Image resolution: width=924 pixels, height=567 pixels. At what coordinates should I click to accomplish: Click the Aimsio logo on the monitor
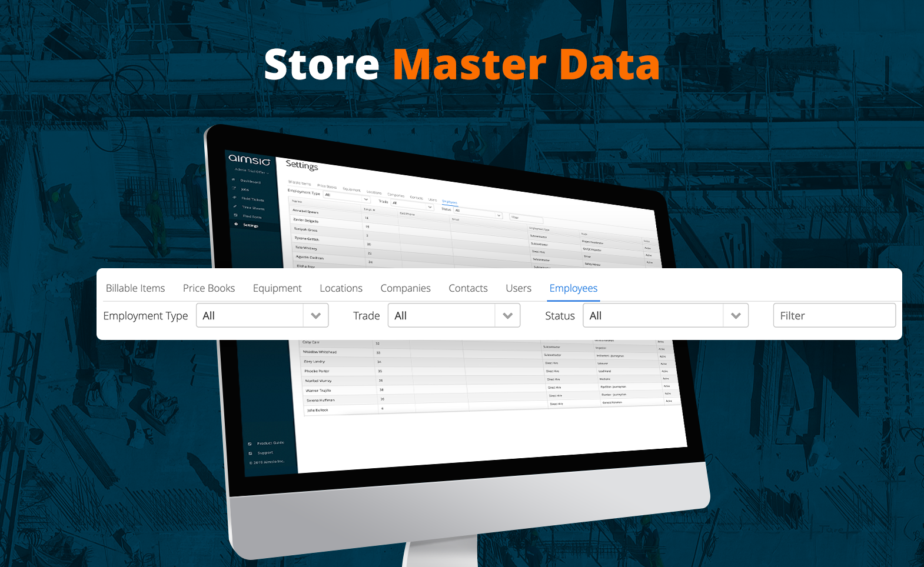click(249, 159)
